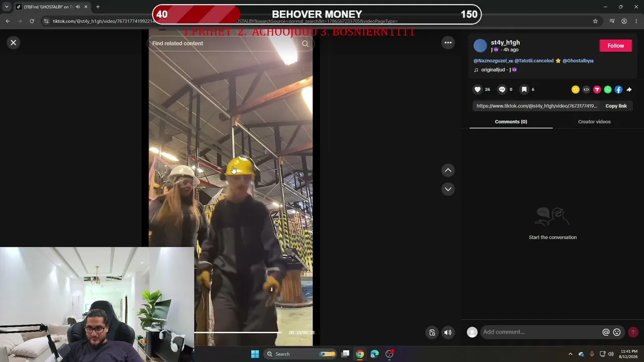This screenshot has height=362, width=644.
Task: Share the video to Facebook
Action: point(618,89)
